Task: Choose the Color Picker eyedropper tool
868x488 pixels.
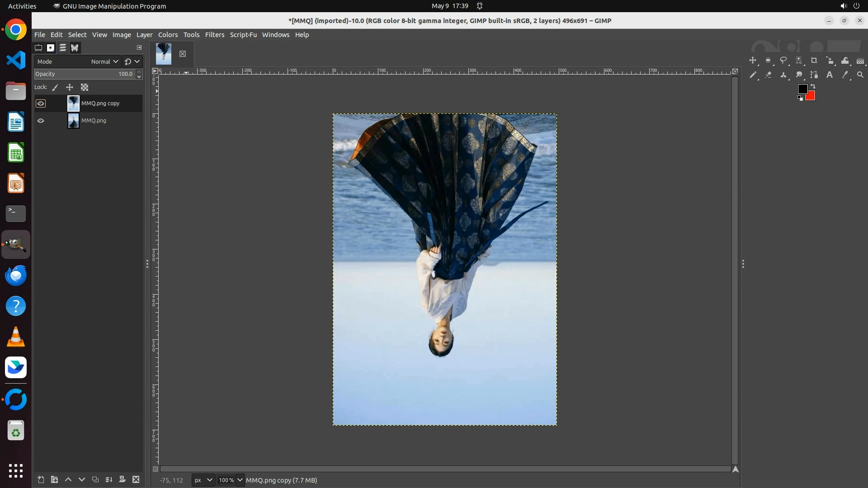Action: tap(845, 75)
